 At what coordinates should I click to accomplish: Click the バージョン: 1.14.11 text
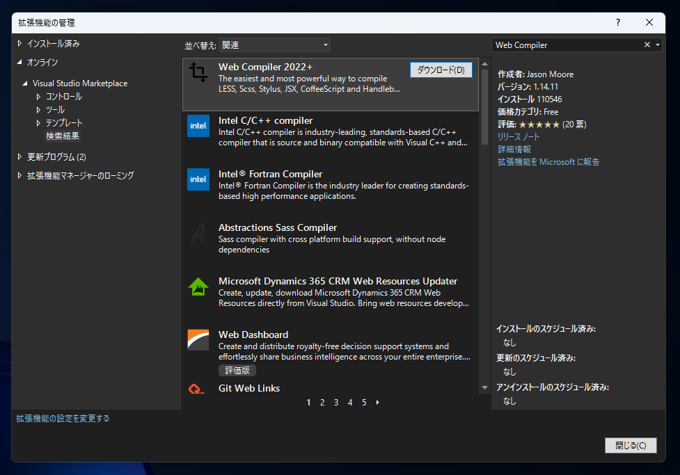click(x=528, y=87)
